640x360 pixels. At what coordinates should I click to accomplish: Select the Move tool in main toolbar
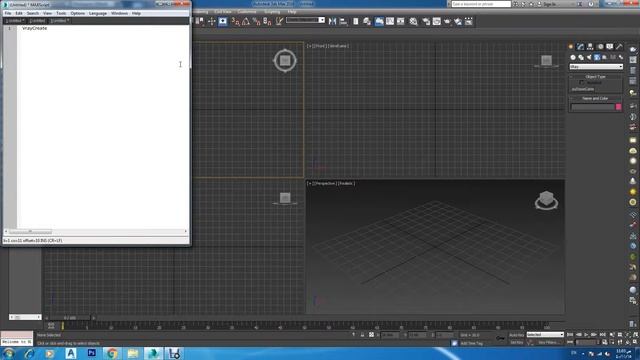click(211, 21)
